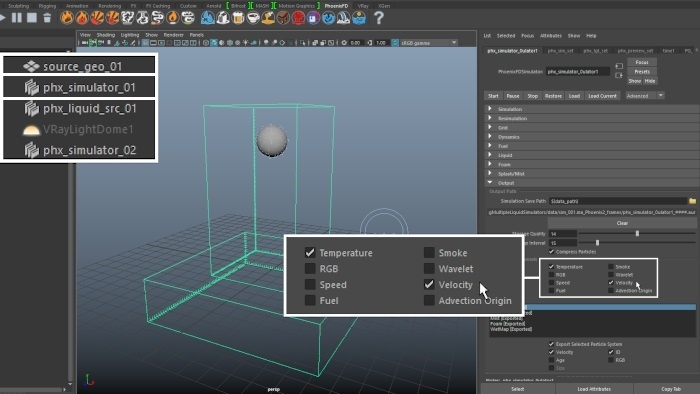The image size is (700, 394).
Task: Toggle the viewport grid icon
Action: [146, 43]
